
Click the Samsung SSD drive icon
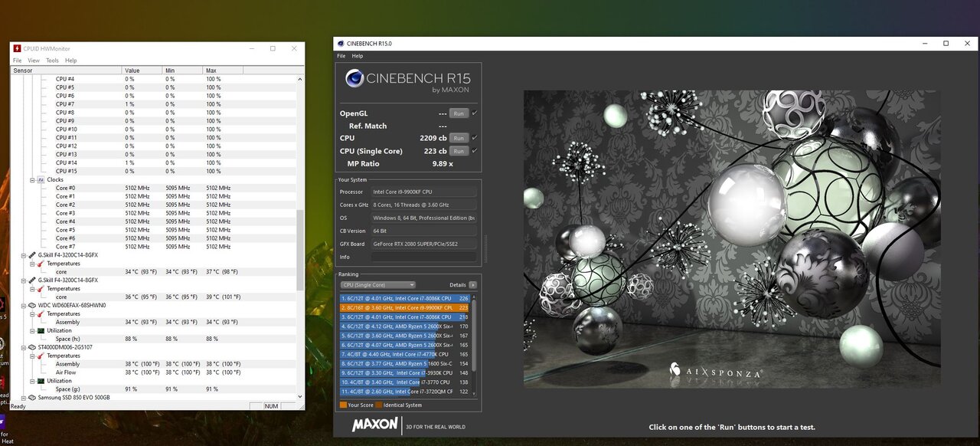pyautogui.click(x=32, y=398)
